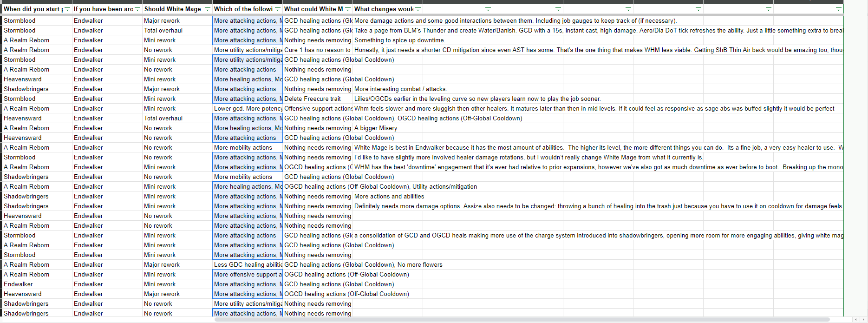Select the 'More offensive support a' cell
Image resolution: width=868 pixels, height=323 pixels.
tap(248, 274)
